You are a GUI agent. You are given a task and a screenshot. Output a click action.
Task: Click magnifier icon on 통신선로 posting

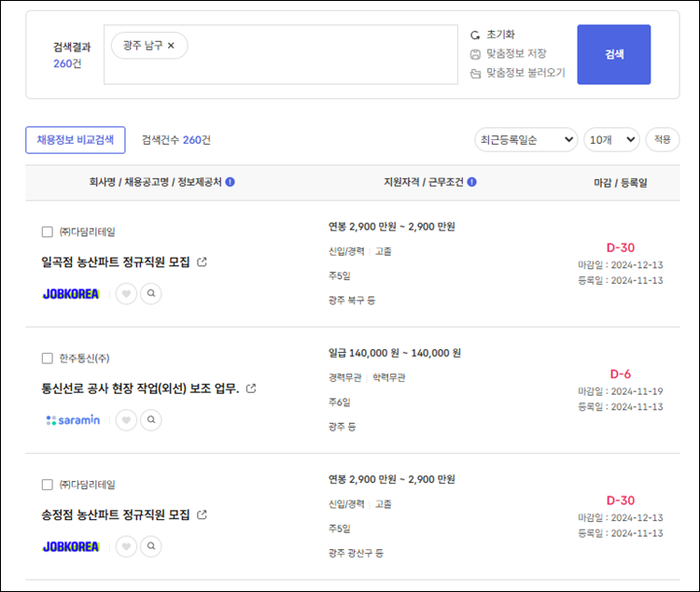151,420
